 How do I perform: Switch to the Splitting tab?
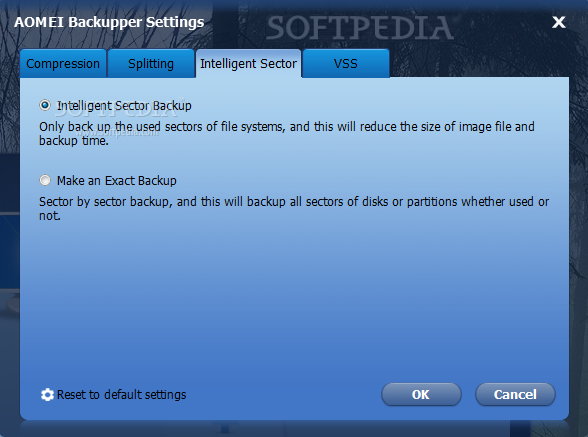click(x=151, y=63)
